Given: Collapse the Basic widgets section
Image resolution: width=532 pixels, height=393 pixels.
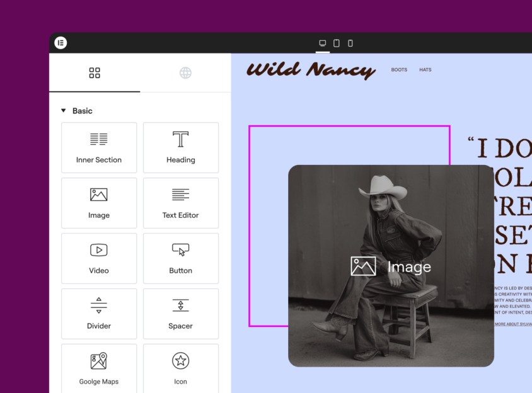Looking at the screenshot, I should (64, 111).
